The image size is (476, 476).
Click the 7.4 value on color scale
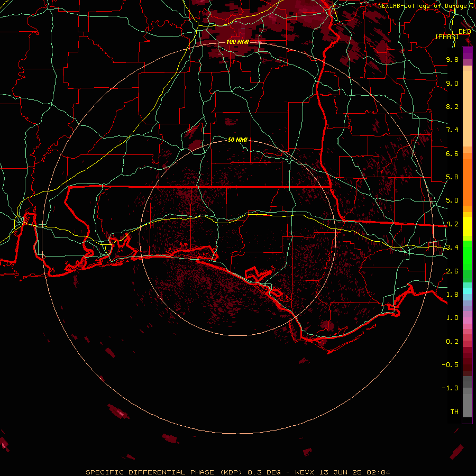coord(452,130)
